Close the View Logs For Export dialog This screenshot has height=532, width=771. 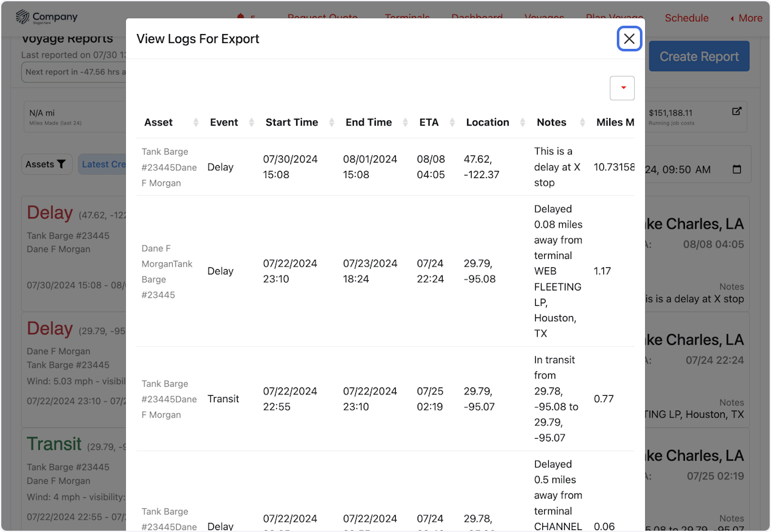click(x=629, y=39)
